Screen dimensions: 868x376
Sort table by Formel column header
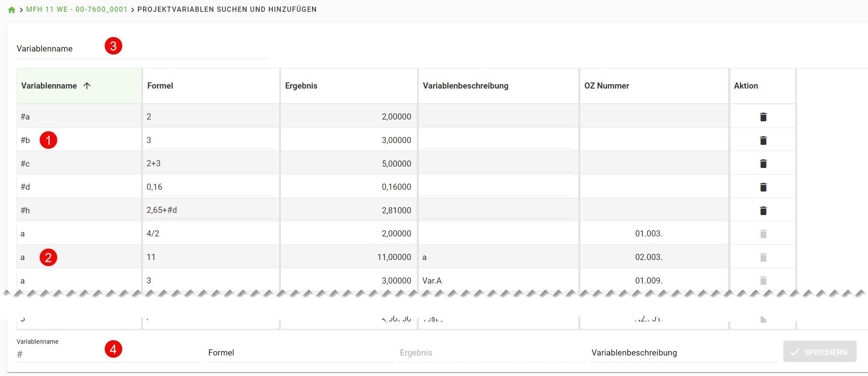point(160,86)
